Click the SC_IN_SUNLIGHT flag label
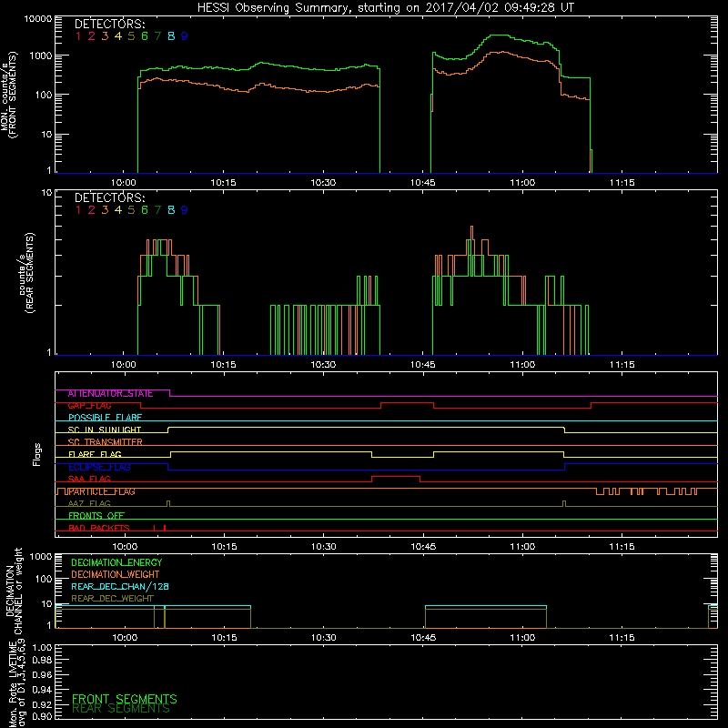 coord(105,430)
